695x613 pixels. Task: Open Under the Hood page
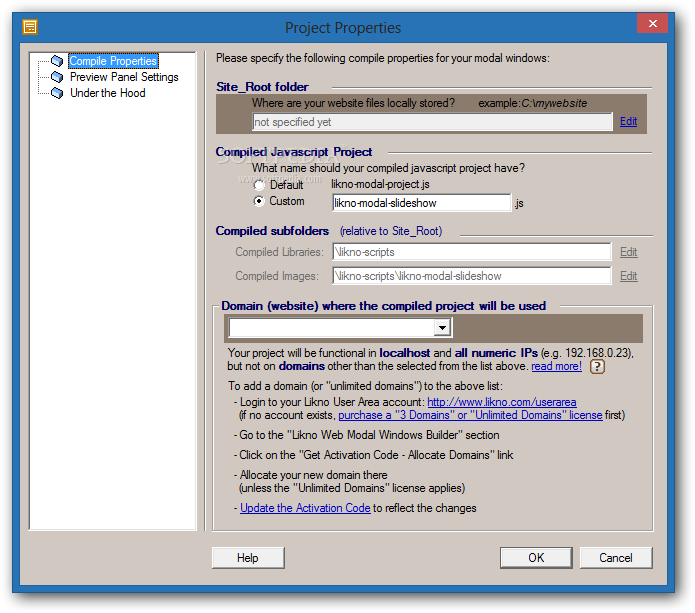click(108, 93)
